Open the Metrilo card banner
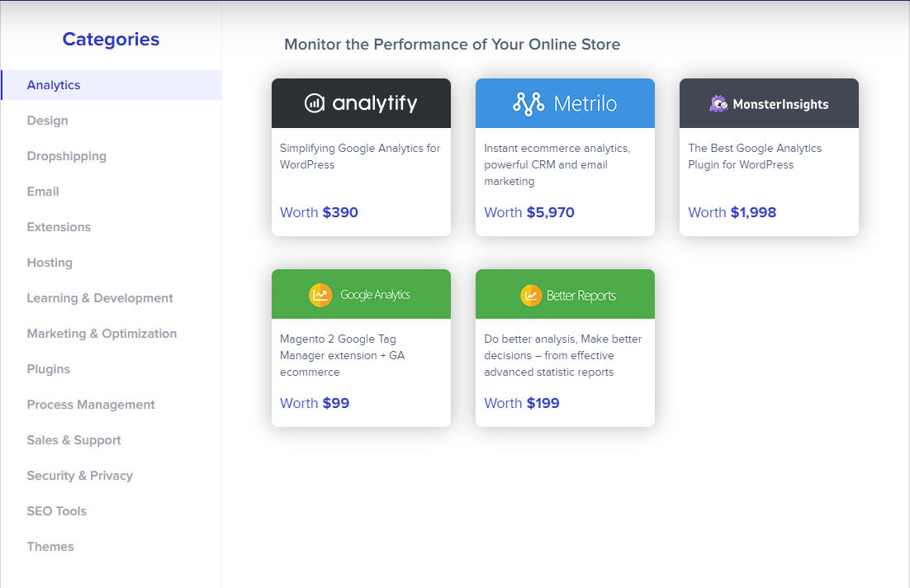910x588 pixels. click(x=566, y=103)
